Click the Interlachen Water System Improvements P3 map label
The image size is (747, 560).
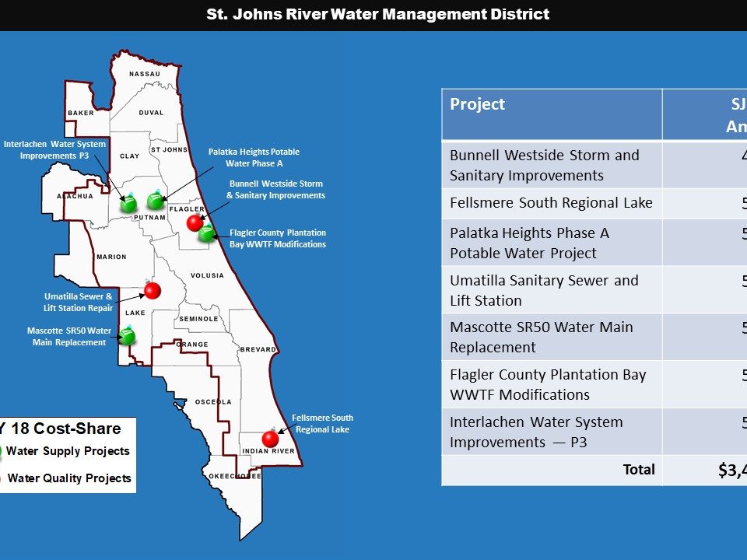point(54,150)
